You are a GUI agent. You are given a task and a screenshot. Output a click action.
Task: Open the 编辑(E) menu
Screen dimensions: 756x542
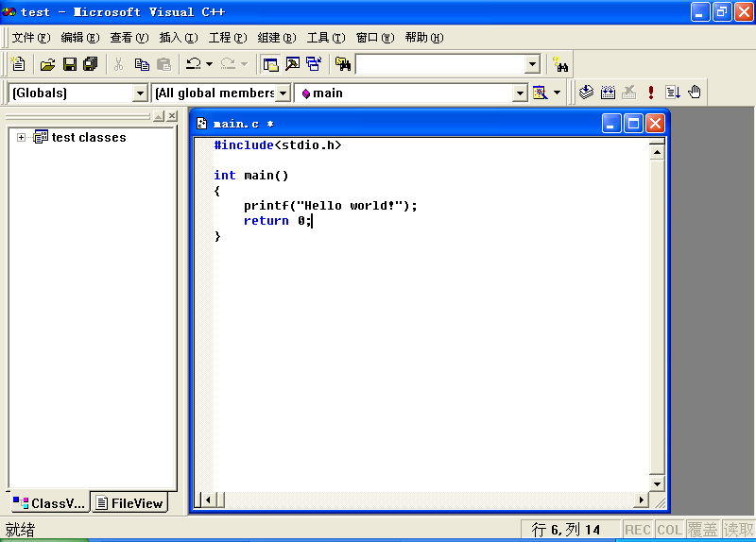[80, 38]
